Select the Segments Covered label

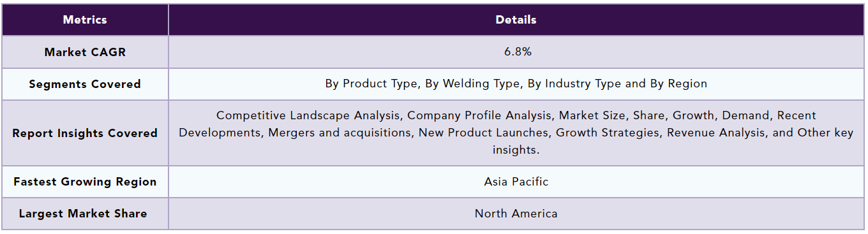85,84
